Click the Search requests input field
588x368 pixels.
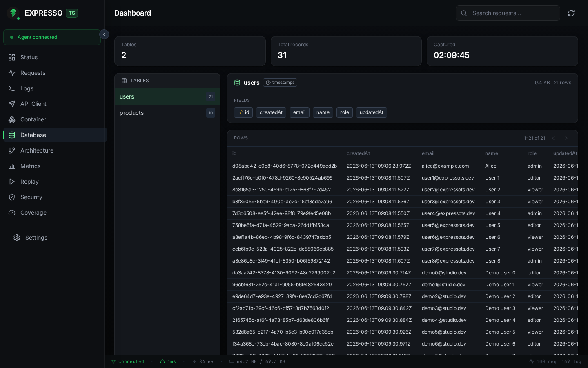[x=508, y=13]
